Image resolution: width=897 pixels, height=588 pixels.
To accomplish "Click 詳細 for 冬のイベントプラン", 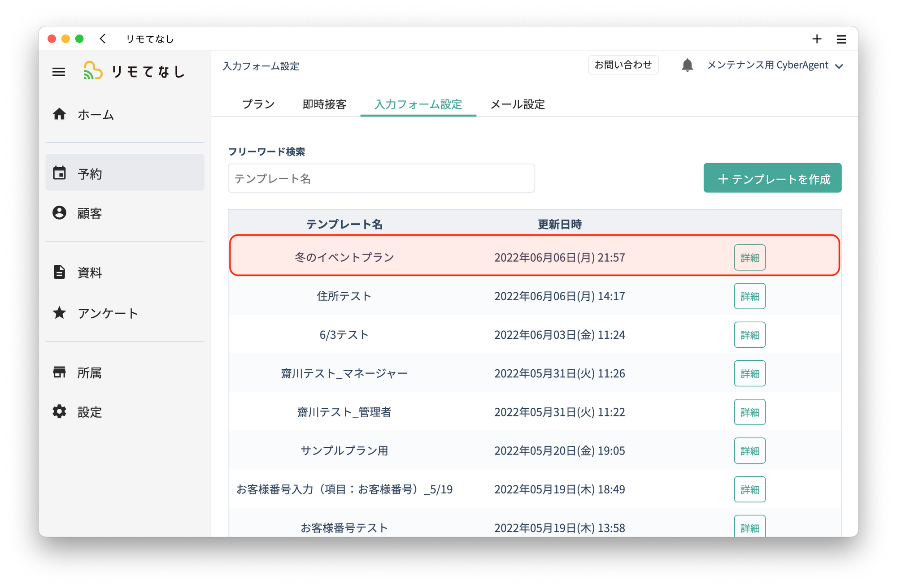I will [x=749, y=258].
